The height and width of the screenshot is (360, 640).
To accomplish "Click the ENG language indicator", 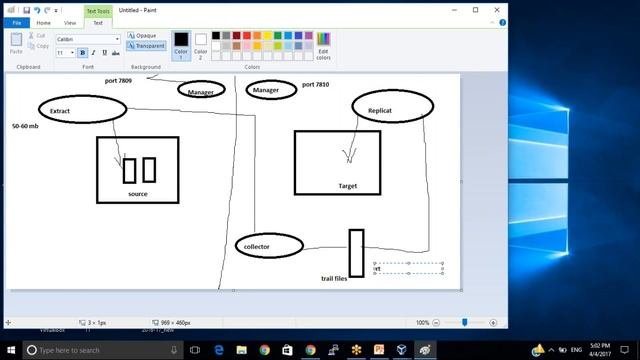I will click(x=576, y=350).
